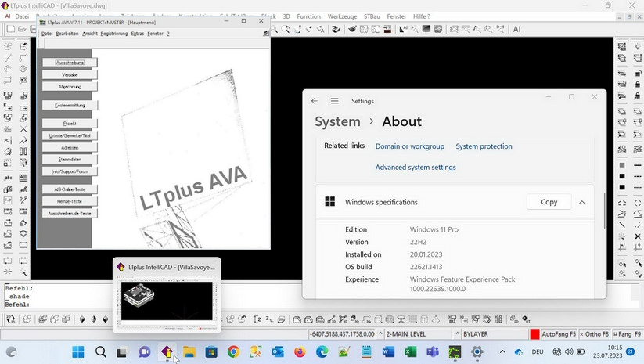Image resolution: width=644 pixels, height=364 pixels.
Task: Open Microsoft Edge from taskbar
Action: tap(322, 351)
